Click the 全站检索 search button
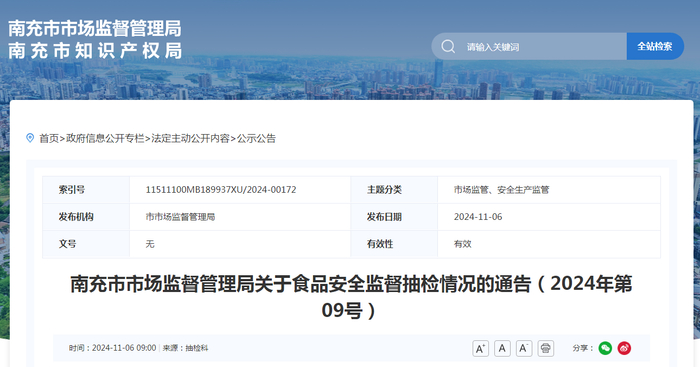This screenshot has width=700, height=367. coord(655,46)
